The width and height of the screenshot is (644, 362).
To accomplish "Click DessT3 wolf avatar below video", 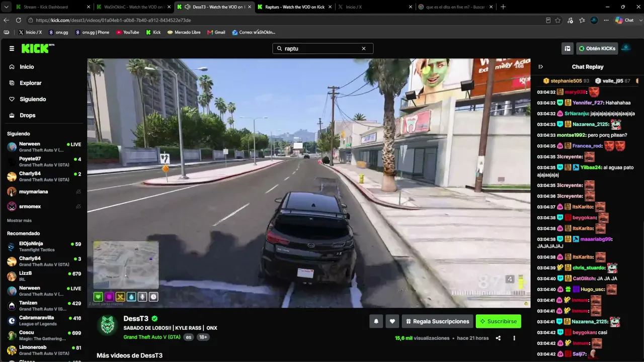I will 107,325.
